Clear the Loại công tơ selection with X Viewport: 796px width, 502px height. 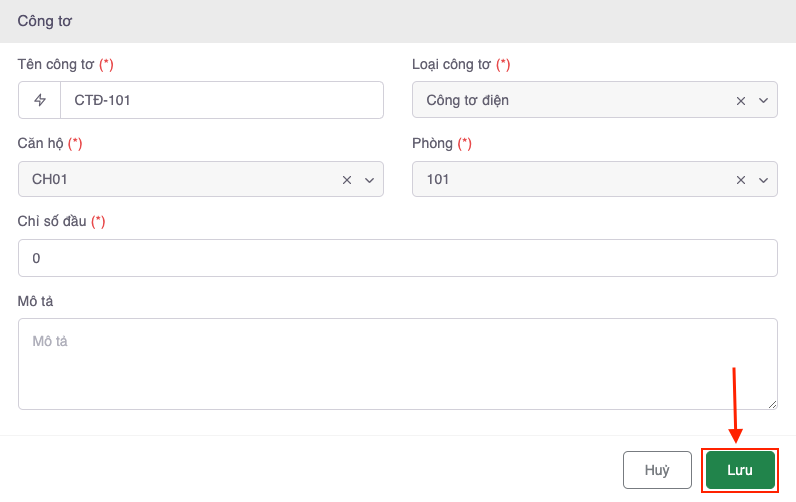[x=741, y=100]
